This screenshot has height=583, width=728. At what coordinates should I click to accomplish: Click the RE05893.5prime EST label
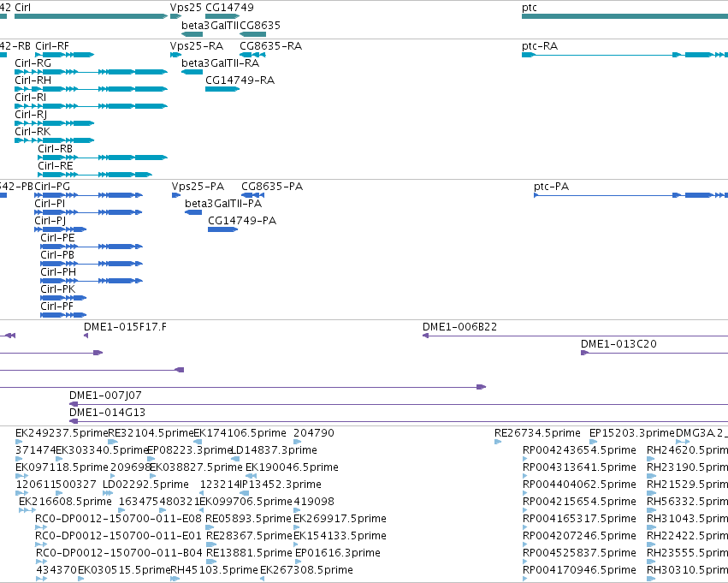(x=248, y=519)
